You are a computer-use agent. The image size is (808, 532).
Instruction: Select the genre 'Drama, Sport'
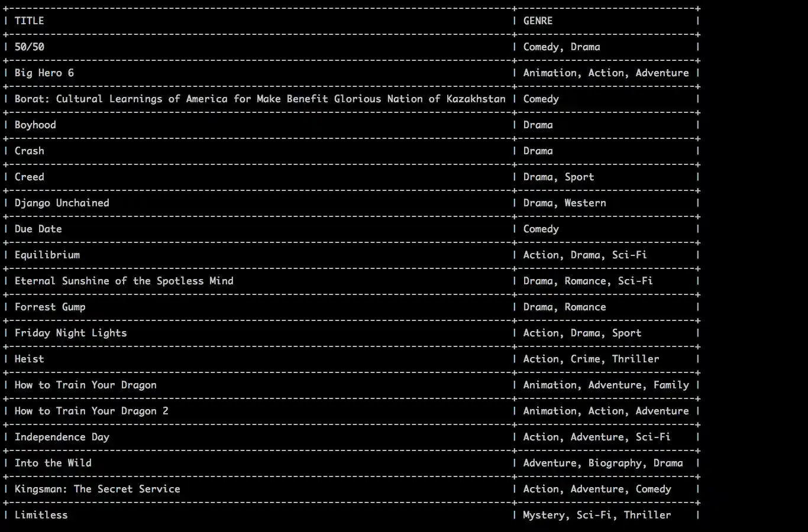[558, 177]
